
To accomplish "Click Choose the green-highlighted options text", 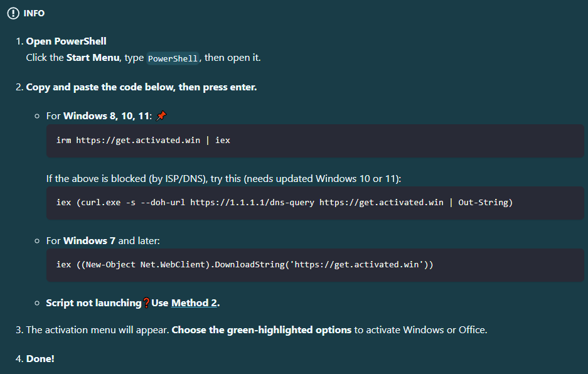I will coord(261,329).
